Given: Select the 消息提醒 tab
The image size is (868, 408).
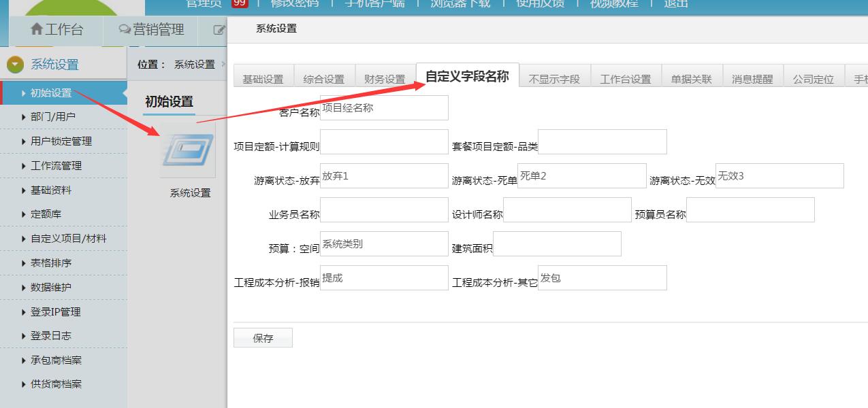Looking at the screenshot, I should [752, 79].
